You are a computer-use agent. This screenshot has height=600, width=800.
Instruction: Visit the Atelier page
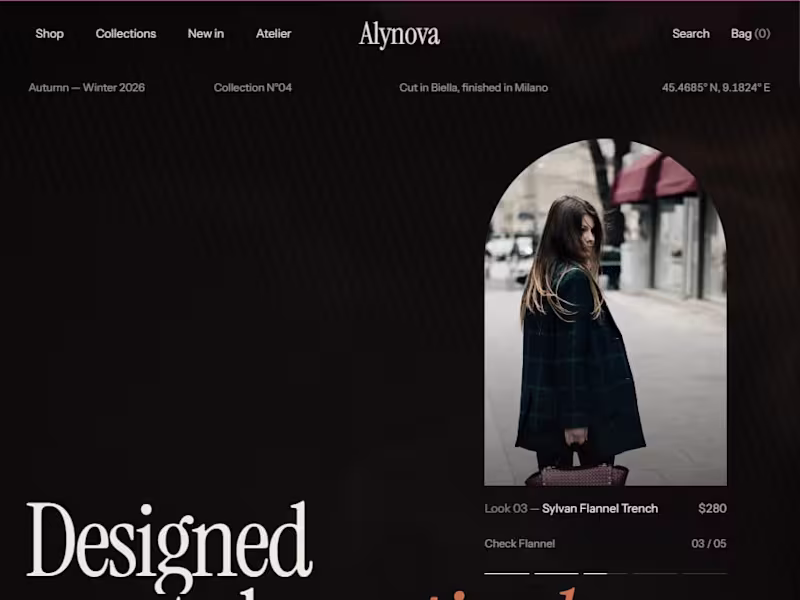click(273, 34)
